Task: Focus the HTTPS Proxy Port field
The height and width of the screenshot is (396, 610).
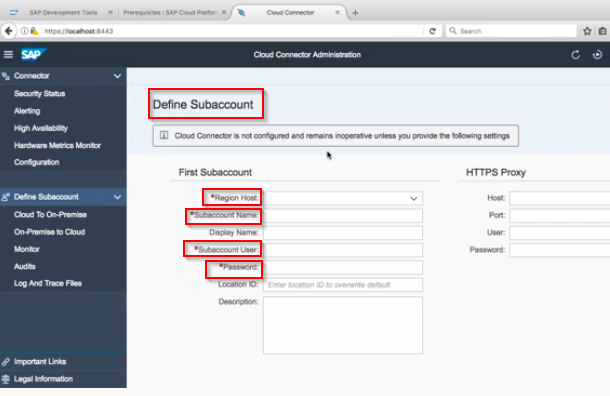Action: [560, 216]
